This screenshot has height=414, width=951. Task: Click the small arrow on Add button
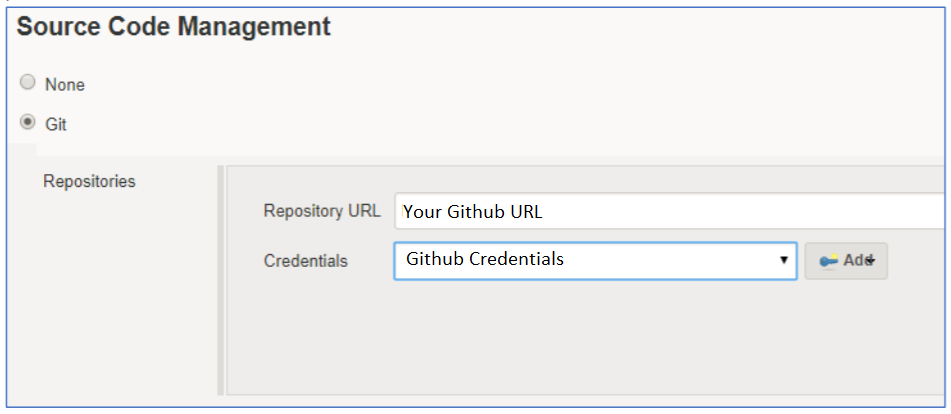pyautogui.click(x=872, y=261)
